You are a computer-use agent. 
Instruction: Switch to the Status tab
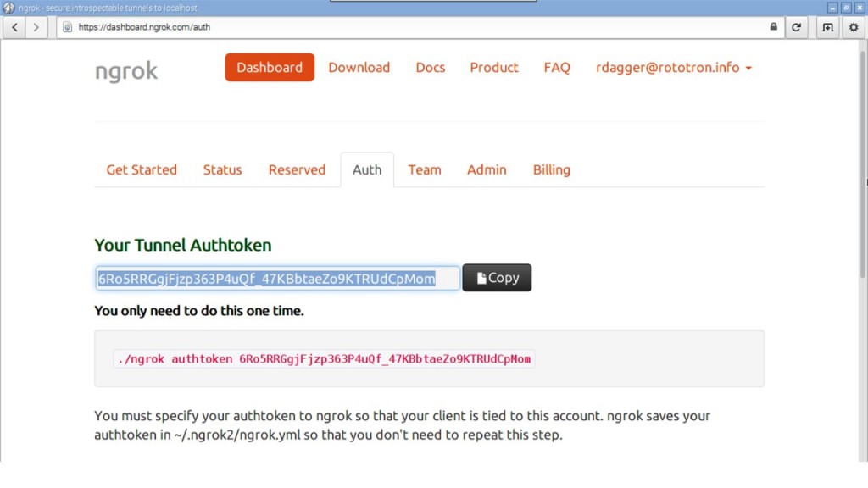tap(222, 169)
